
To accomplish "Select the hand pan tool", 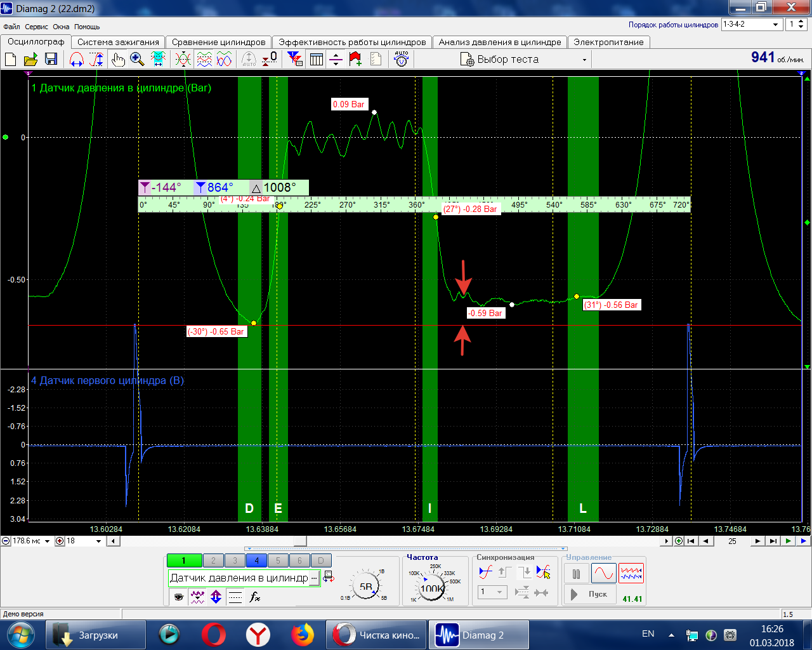I will [118, 59].
